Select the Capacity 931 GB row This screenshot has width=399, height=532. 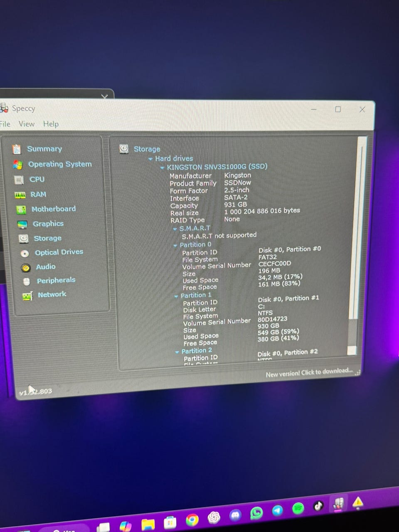click(209, 205)
